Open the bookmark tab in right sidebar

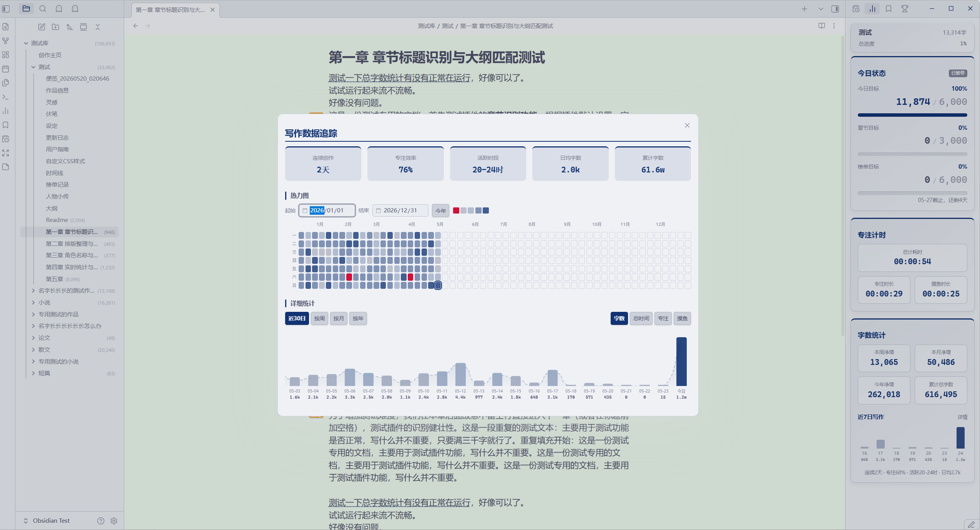pyautogui.click(x=889, y=9)
